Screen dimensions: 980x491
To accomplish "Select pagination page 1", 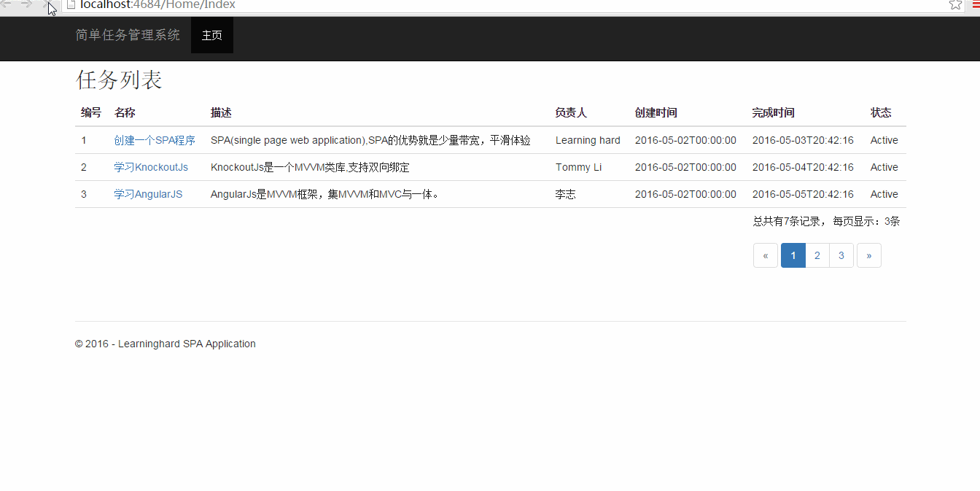I will tap(793, 255).
